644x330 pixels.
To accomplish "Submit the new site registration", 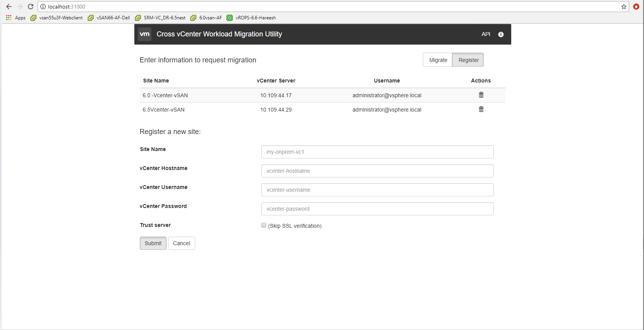I will tap(153, 243).
